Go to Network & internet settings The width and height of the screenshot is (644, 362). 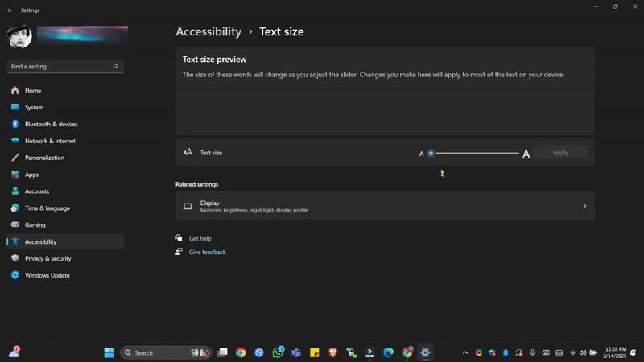[x=65, y=142]
